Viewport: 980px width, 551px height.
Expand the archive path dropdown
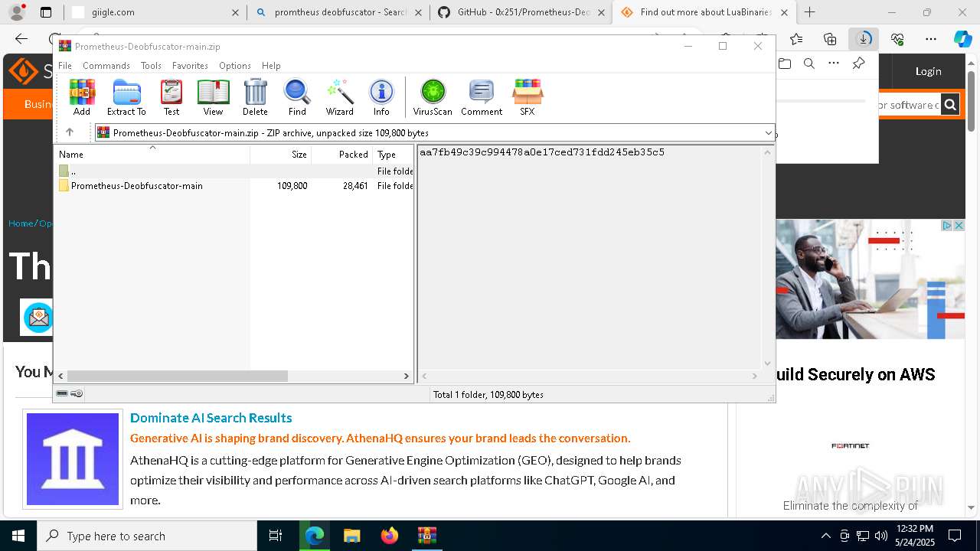pyautogui.click(x=768, y=133)
